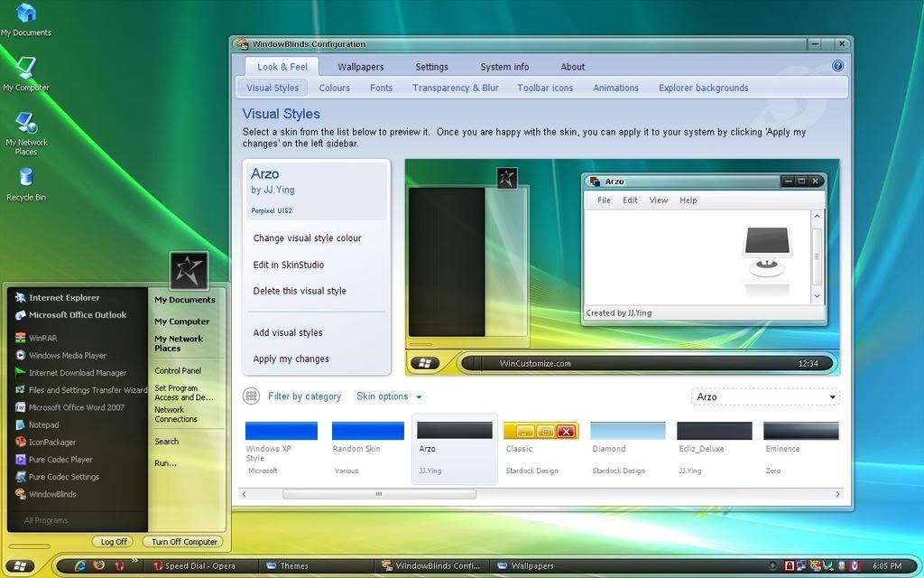Click Change visual style colour

pyautogui.click(x=307, y=238)
